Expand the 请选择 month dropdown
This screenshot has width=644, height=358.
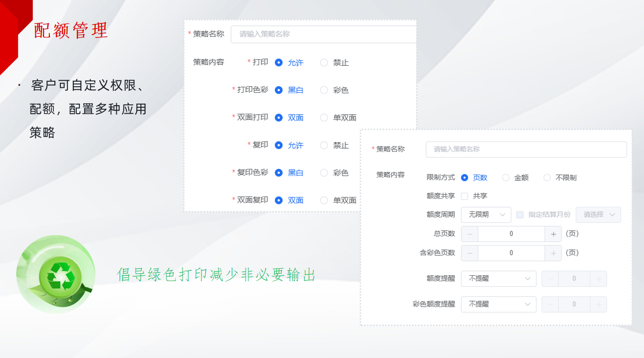(599, 215)
